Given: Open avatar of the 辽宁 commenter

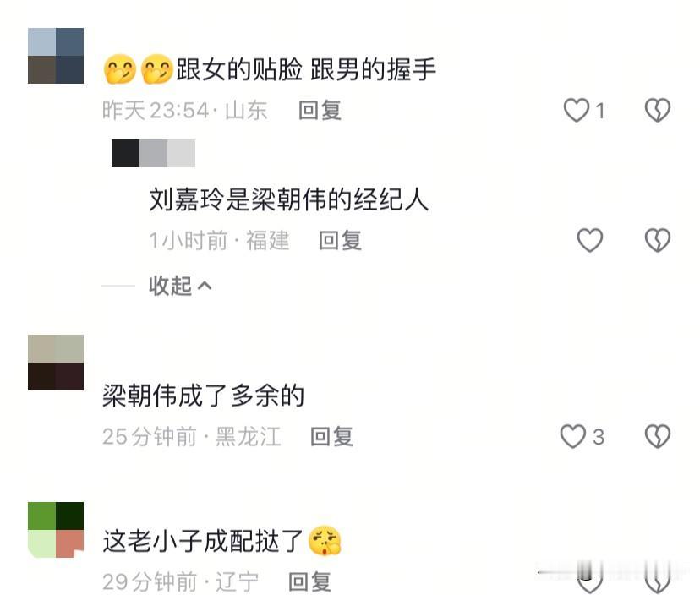Looking at the screenshot, I should coord(56,530).
